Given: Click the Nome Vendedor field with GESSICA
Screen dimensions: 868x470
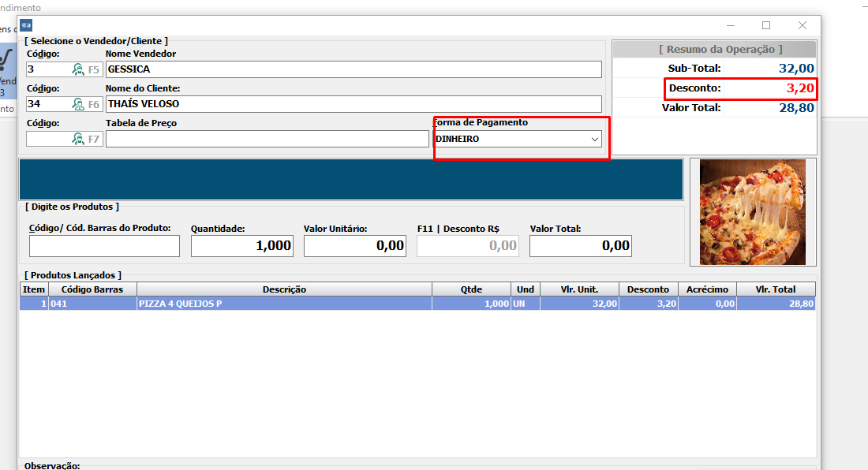Looking at the screenshot, I should click(x=353, y=69).
